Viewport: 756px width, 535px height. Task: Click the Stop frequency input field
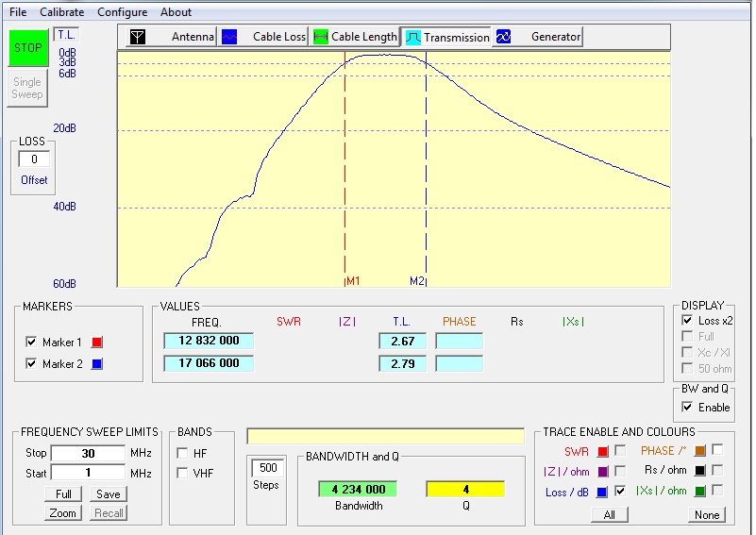click(x=88, y=454)
